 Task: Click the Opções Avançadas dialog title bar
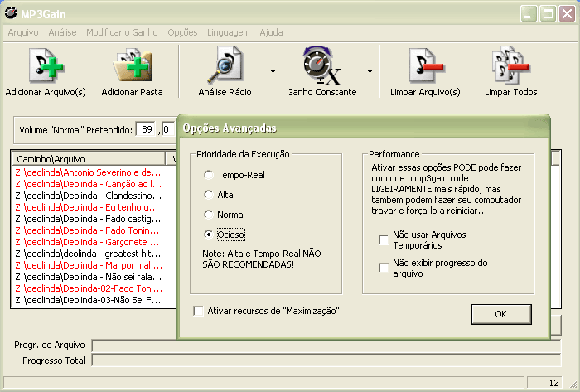point(364,128)
